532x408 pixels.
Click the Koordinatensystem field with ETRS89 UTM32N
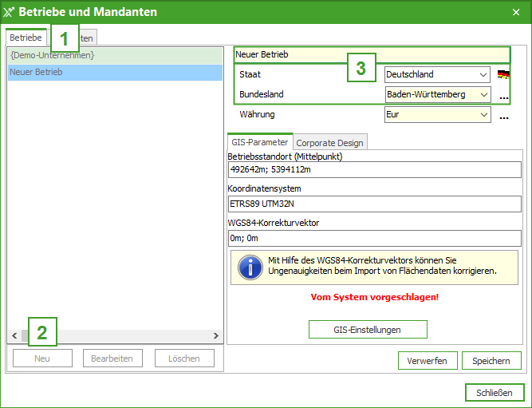pyautogui.click(x=373, y=204)
